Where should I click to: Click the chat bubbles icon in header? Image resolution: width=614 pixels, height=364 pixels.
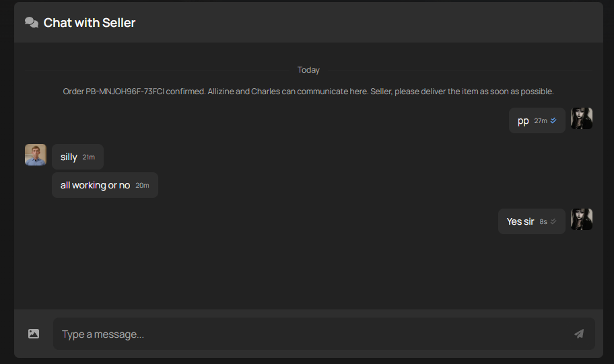32,23
